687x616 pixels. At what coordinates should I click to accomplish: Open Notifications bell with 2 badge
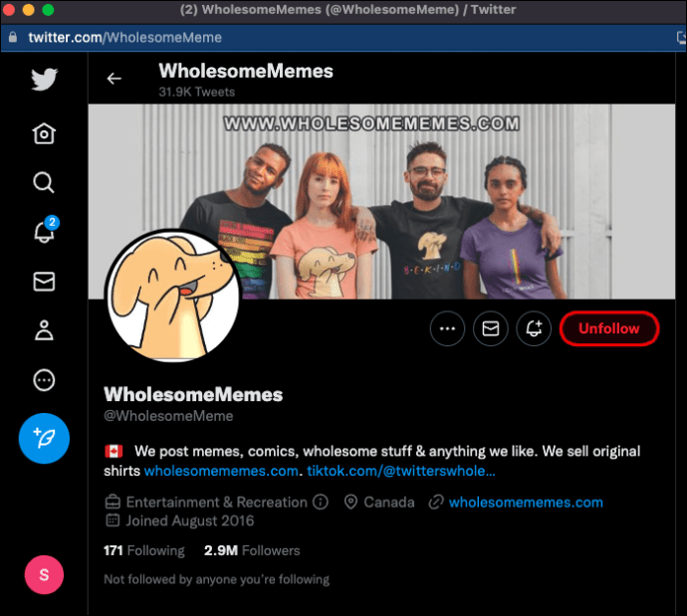click(x=46, y=230)
